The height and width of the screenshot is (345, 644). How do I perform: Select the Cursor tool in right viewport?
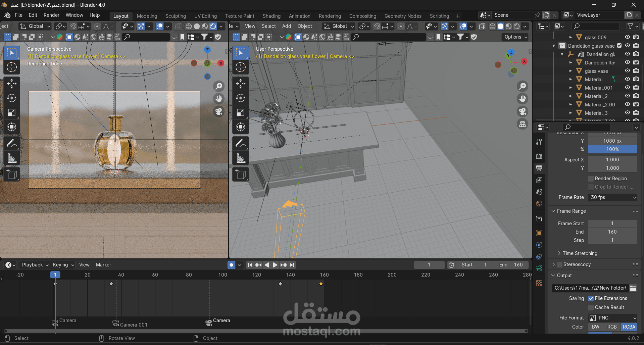(240, 67)
